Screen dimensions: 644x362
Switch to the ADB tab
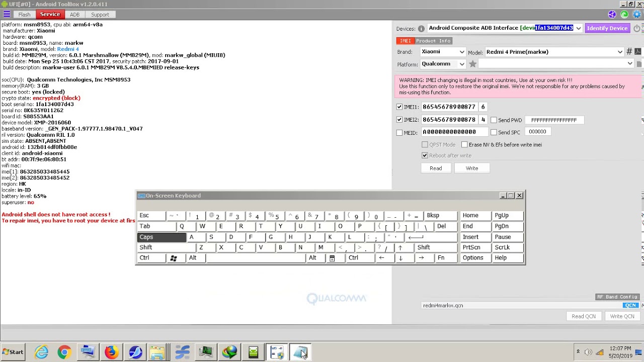click(74, 15)
